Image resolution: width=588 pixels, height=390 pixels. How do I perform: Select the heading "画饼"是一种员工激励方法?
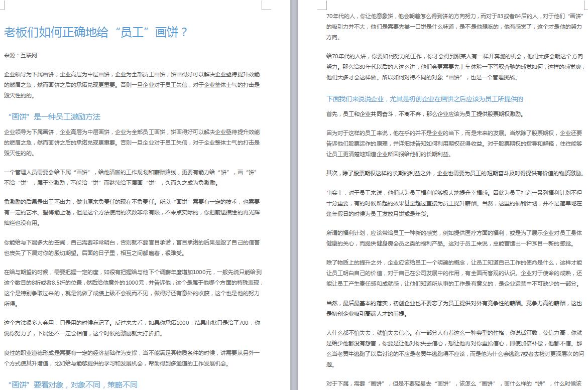point(54,117)
